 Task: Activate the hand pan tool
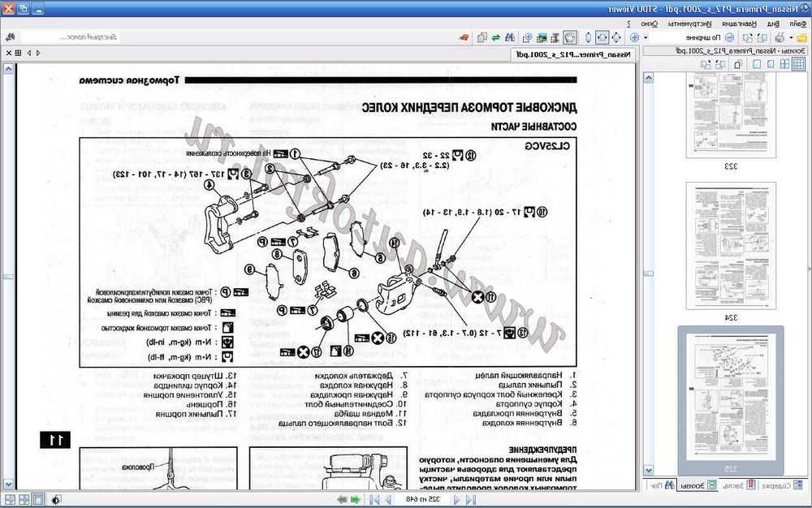(570, 37)
